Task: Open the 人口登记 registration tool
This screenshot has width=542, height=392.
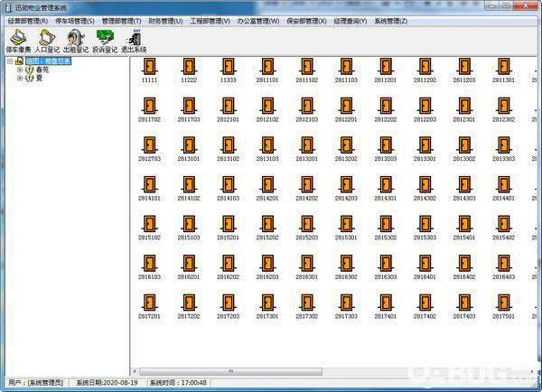Action: pos(47,42)
